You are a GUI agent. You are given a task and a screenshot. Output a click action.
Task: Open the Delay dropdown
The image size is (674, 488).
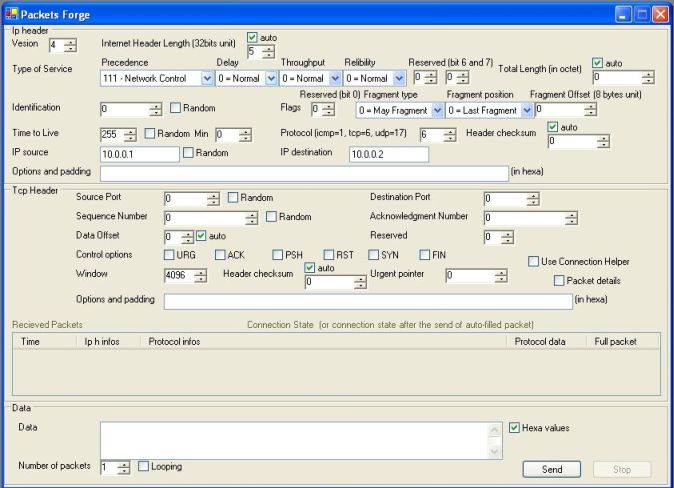[271, 78]
